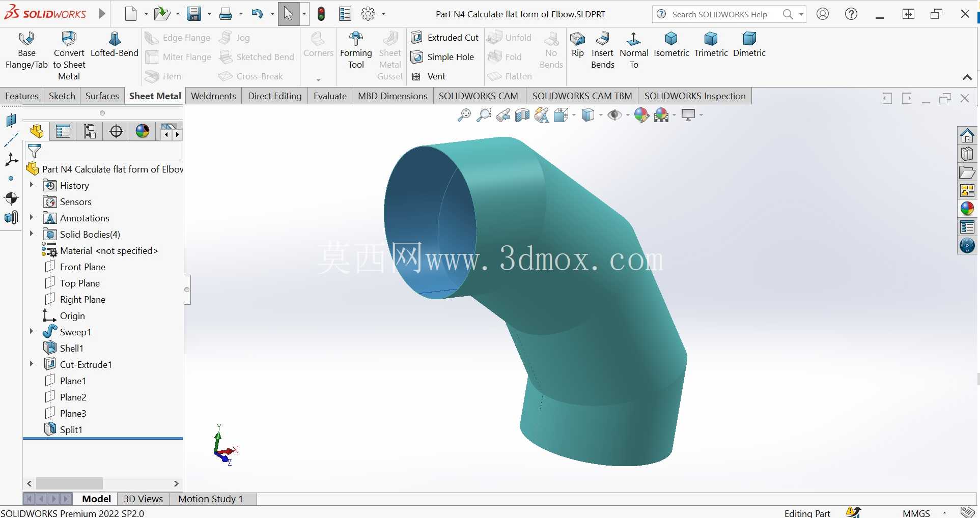Viewport: 980px width, 518px height.
Task: Switch to the Sketch tab
Action: [x=62, y=96]
